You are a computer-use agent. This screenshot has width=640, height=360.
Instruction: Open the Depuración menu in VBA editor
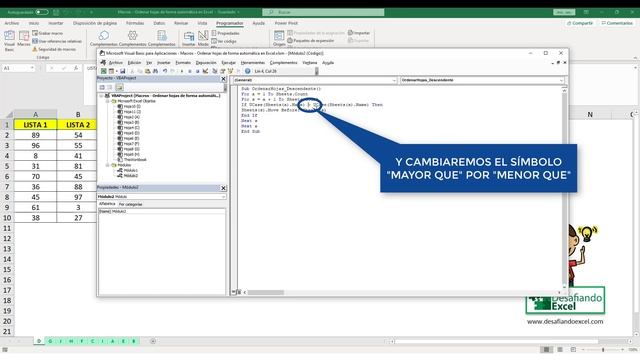coord(206,63)
